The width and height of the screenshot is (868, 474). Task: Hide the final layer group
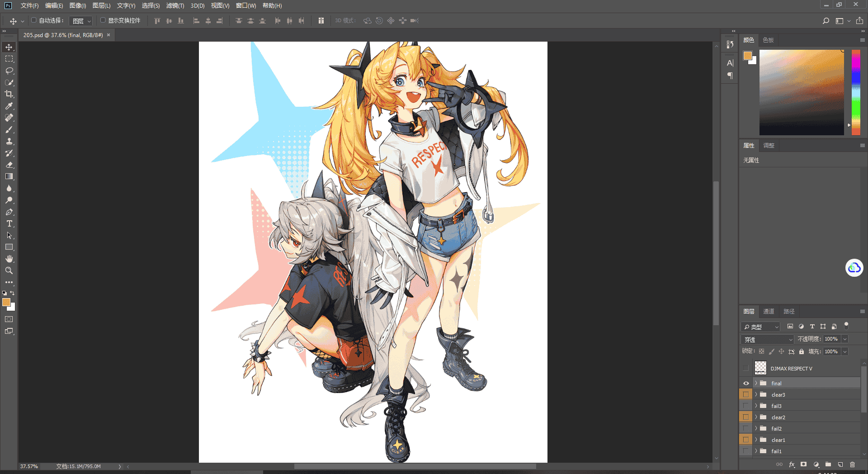tap(746, 384)
